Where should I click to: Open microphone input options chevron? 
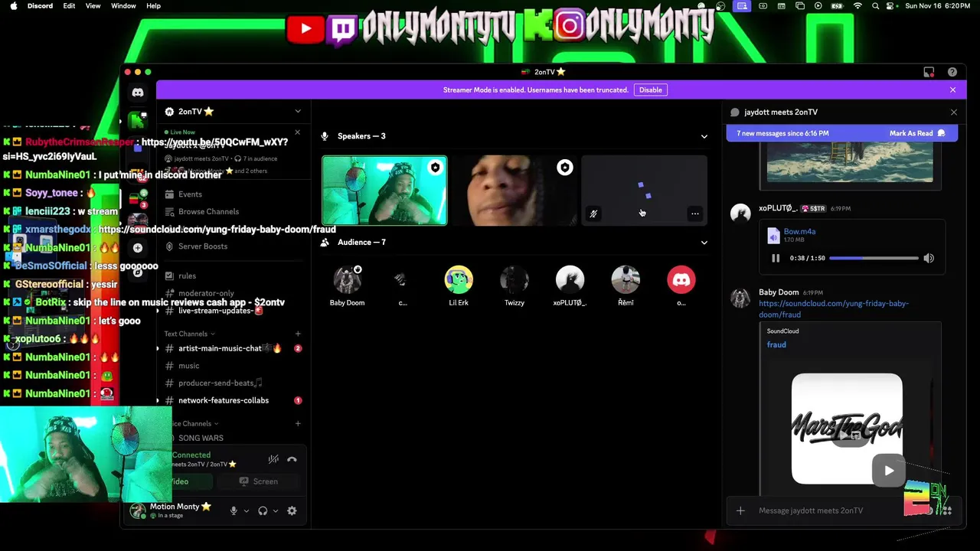tap(246, 510)
